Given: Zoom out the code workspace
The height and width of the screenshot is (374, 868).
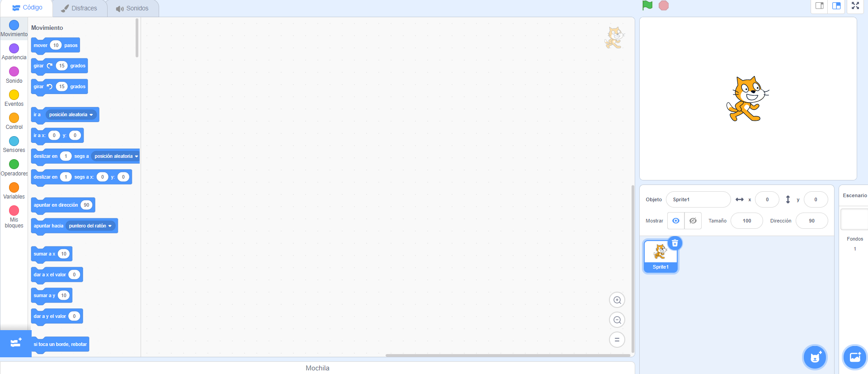Looking at the screenshot, I should pyautogui.click(x=617, y=320).
